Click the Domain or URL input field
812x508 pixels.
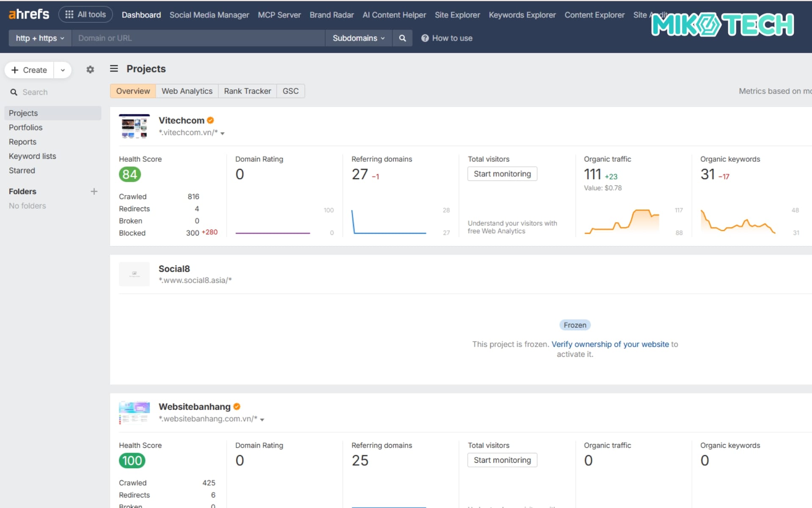[x=198, y=38]
